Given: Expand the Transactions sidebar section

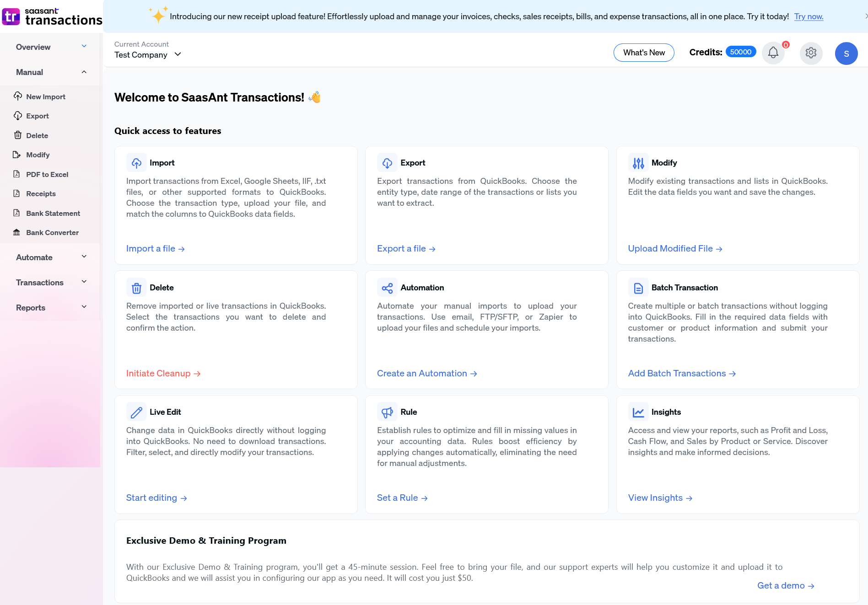Looking at the screenshot, I should point(50,282).
